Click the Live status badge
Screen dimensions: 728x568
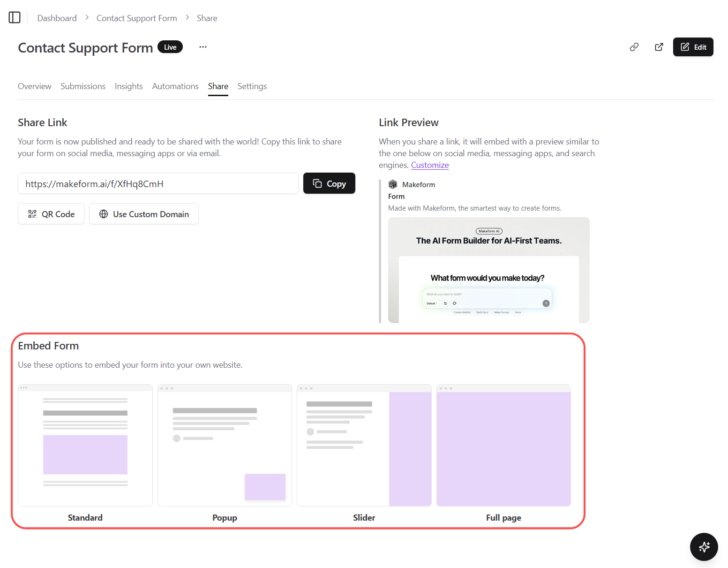click(170, 47)
